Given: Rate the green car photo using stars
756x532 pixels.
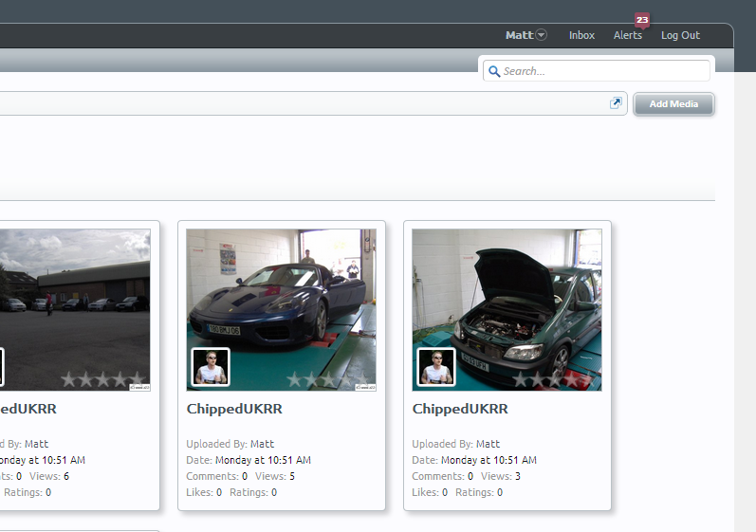Looking at the screenshot, I should (555, 379).
